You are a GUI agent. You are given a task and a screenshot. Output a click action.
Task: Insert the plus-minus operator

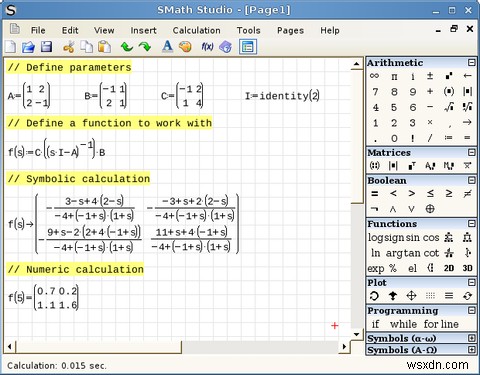coord(430,76)
